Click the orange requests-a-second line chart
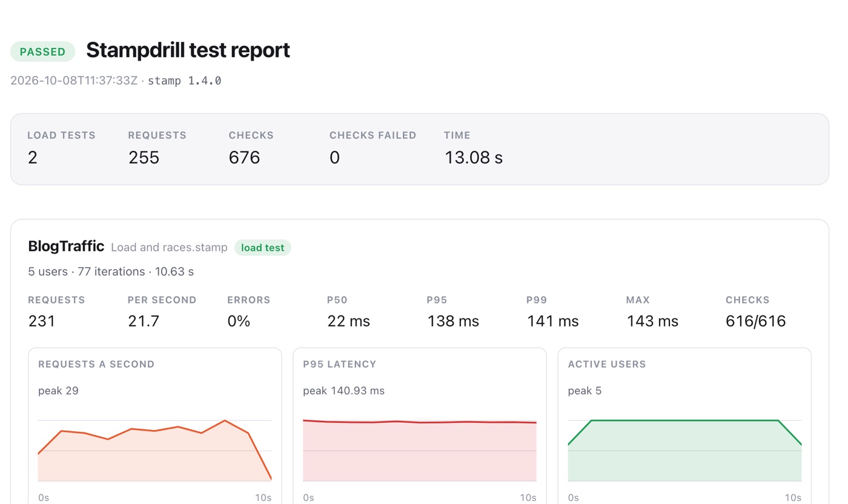848x504 pixels. tap(154, 451)
